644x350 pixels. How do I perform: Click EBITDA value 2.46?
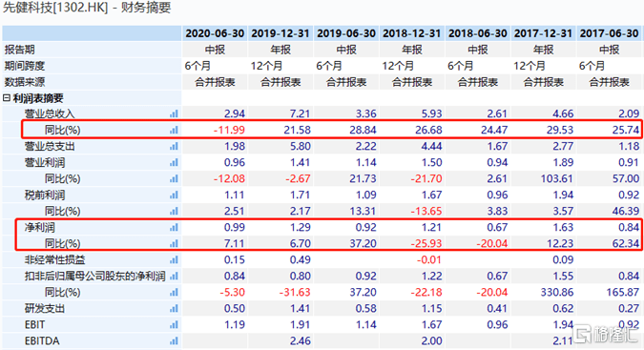tap(301, 341)
